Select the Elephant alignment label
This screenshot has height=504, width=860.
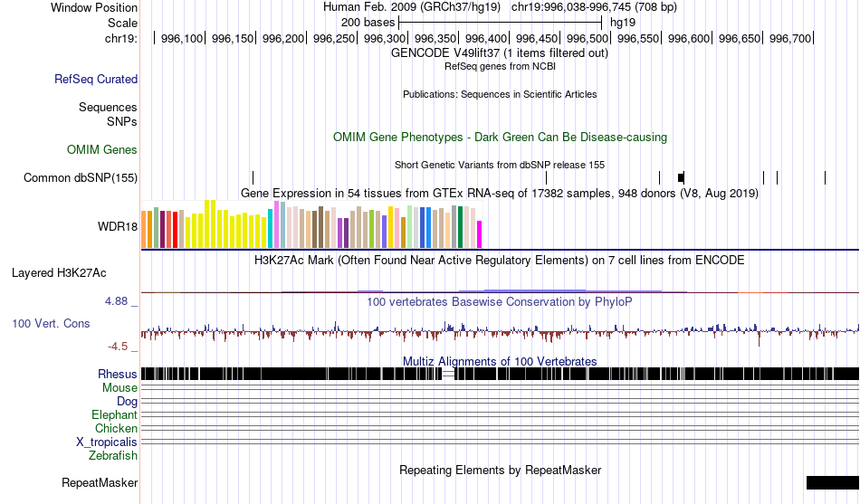114,415
